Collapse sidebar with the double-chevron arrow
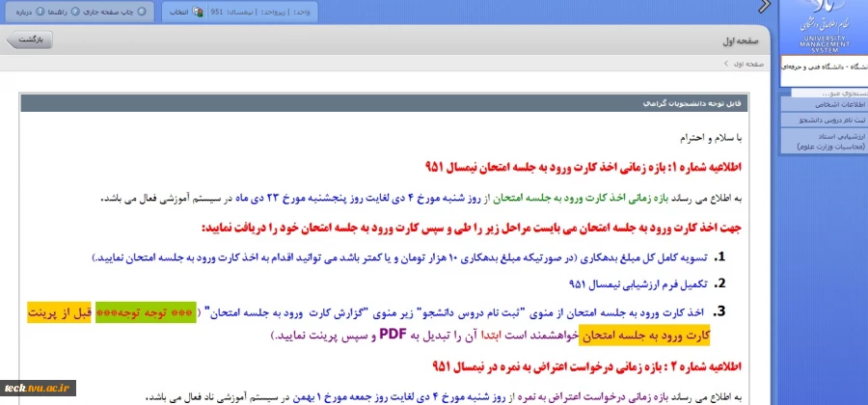Screen dimensions: 868x405 (765, 6)
